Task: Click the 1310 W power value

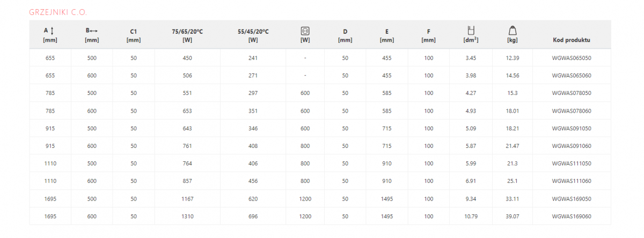Action: (x=187, y=217)
